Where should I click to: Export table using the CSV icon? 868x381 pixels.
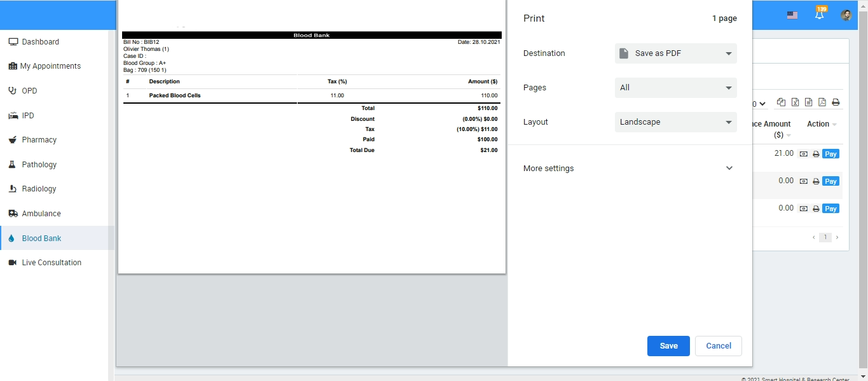pyautogui.click(x=808, y=102)
